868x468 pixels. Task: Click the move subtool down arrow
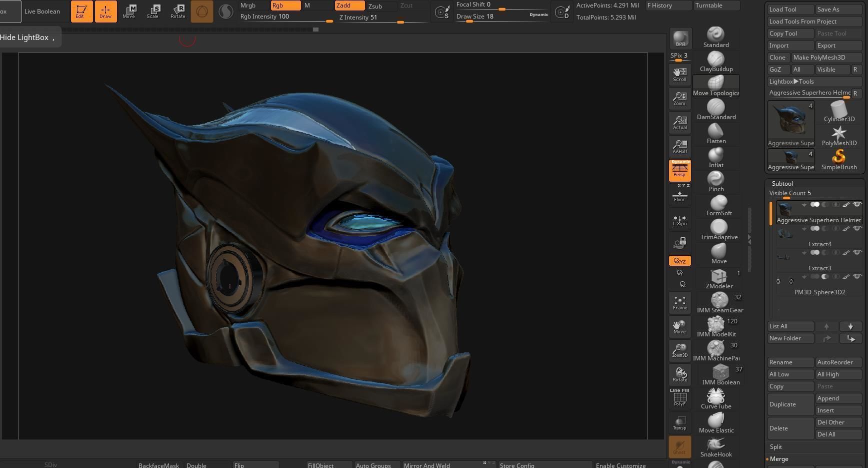pyautogui.click(x=850, y=326)
